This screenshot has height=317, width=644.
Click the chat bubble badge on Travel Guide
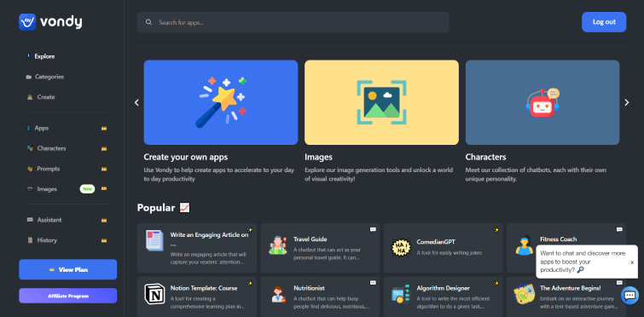coord(373,229)
